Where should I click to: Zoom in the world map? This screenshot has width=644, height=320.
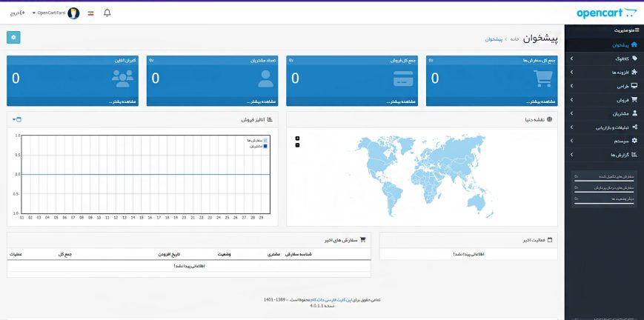[x=297, y=139]
